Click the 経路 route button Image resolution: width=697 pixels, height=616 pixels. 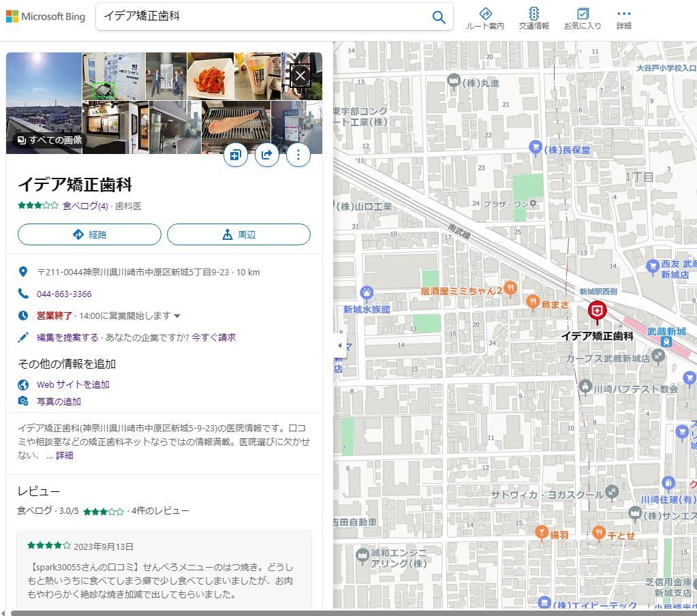[x=89, y=234]
